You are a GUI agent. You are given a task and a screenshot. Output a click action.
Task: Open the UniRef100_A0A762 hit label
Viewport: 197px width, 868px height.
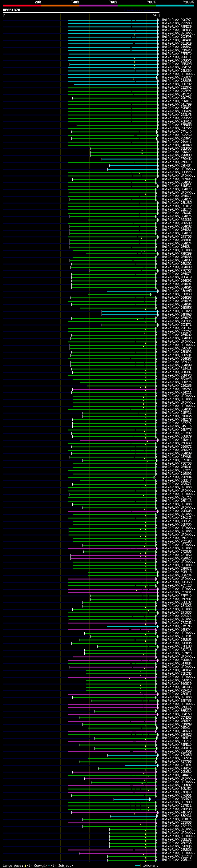177,20
